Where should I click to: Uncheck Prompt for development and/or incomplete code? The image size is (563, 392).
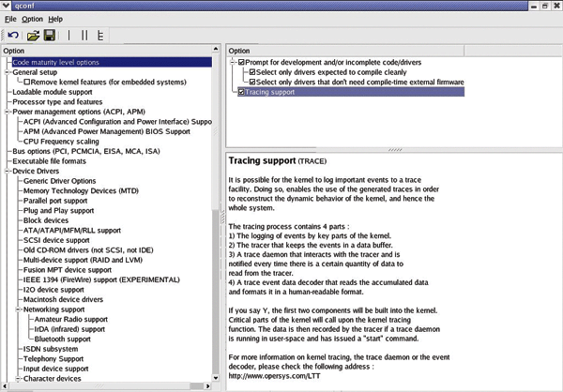click(242, 62)
